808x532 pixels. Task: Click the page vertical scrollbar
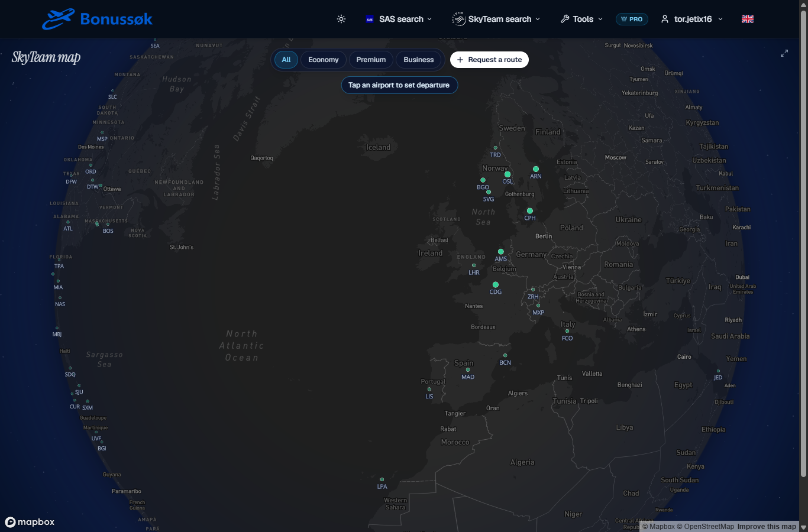pos(803,242)
